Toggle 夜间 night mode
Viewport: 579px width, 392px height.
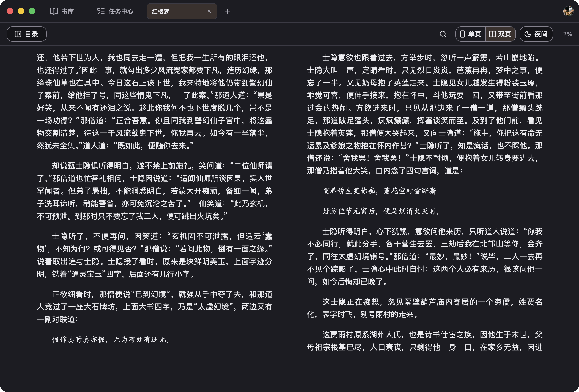point(536,34)
